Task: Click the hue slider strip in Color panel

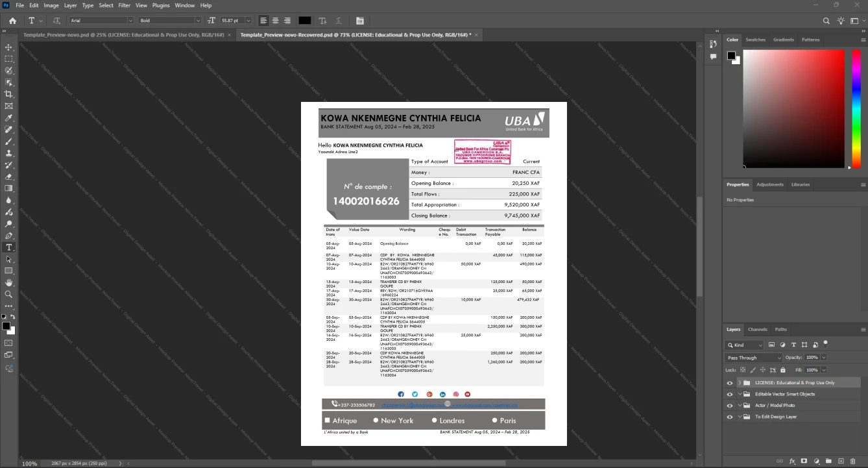Action: [x=858, y=108]
